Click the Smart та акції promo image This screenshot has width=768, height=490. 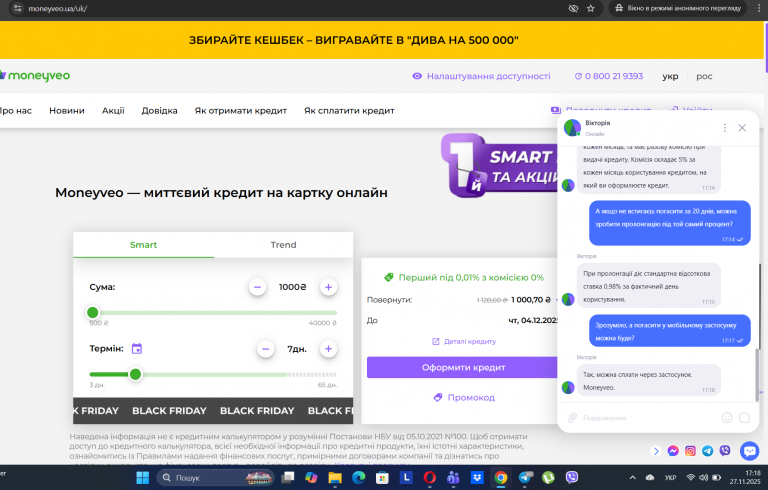coord(500,166)
